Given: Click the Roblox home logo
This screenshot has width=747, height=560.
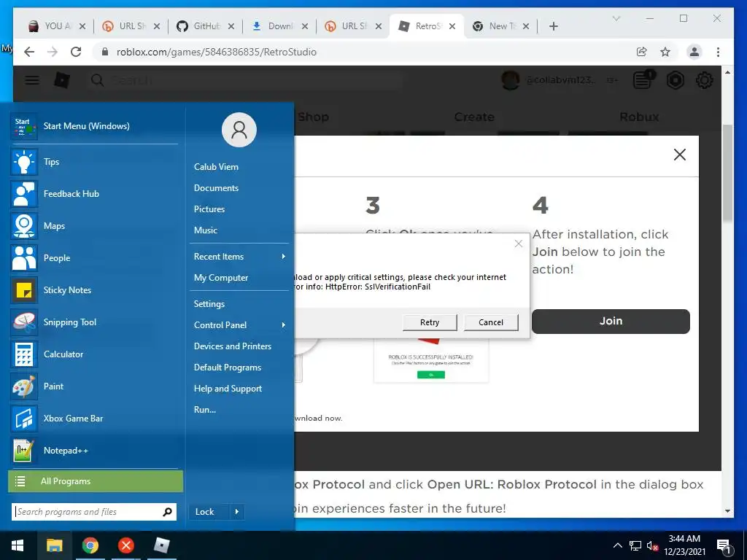Looking at the screenshot, I should [62, 80].
